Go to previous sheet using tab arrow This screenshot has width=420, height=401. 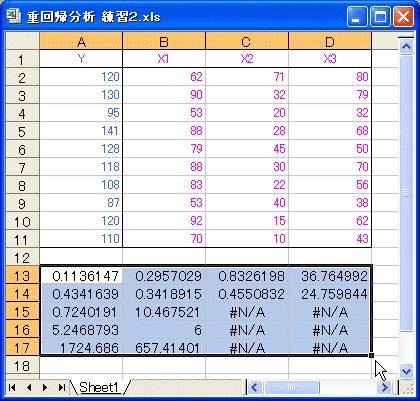coord(29,387)
